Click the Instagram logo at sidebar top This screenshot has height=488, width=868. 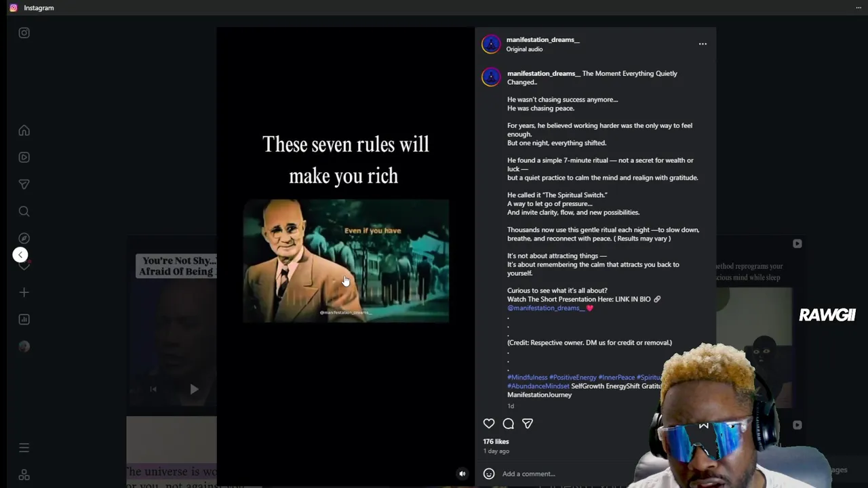pyautogui.click(x=24, y=33)
